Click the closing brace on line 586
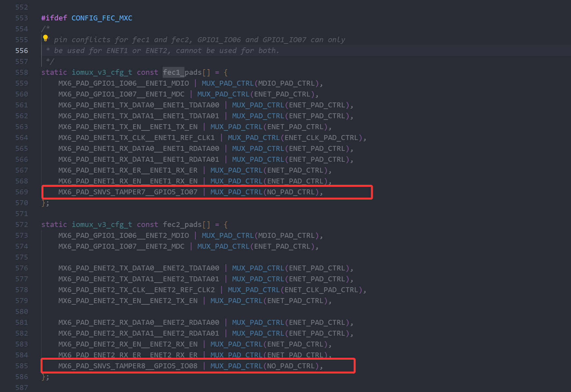 point(43,377)
